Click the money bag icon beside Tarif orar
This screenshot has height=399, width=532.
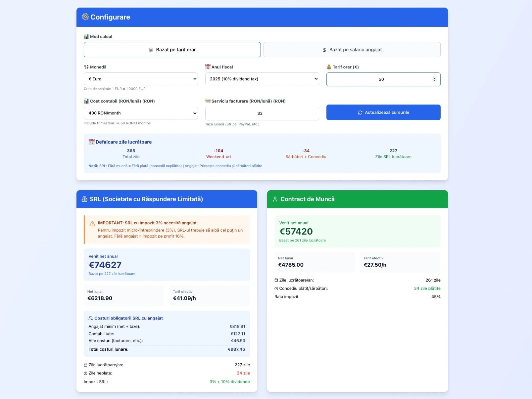329,67
